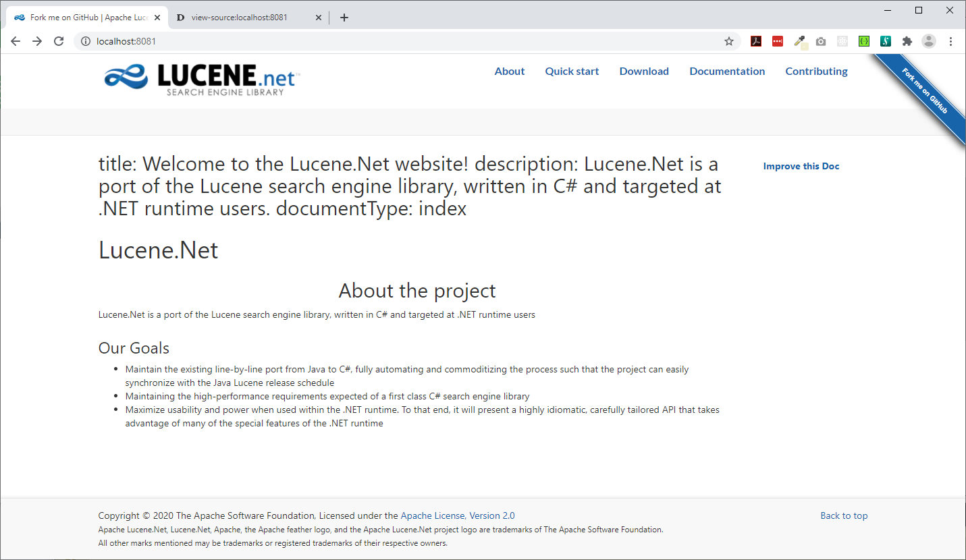Activate the eyedropper color picker extension
This screenshot has width=966, height=560.
[x=800, y=42]
